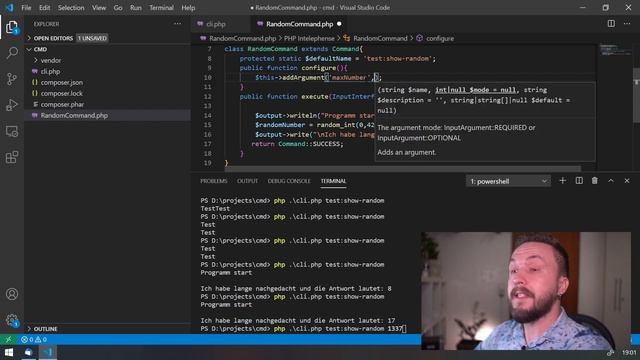Click the editor horizontal scrollbar
This screenshot has width=640, height=360.
pos(402,169)
